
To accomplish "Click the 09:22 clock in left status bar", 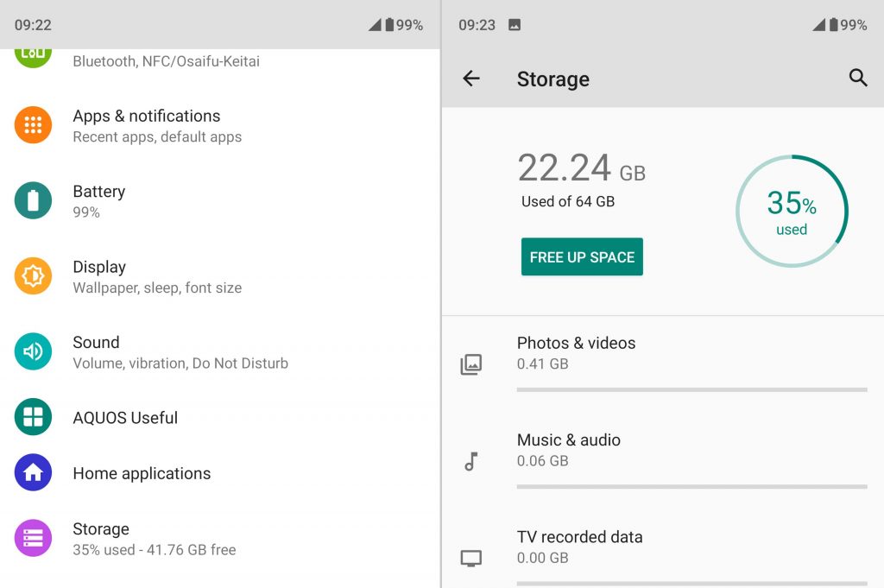I will point(33,25).
